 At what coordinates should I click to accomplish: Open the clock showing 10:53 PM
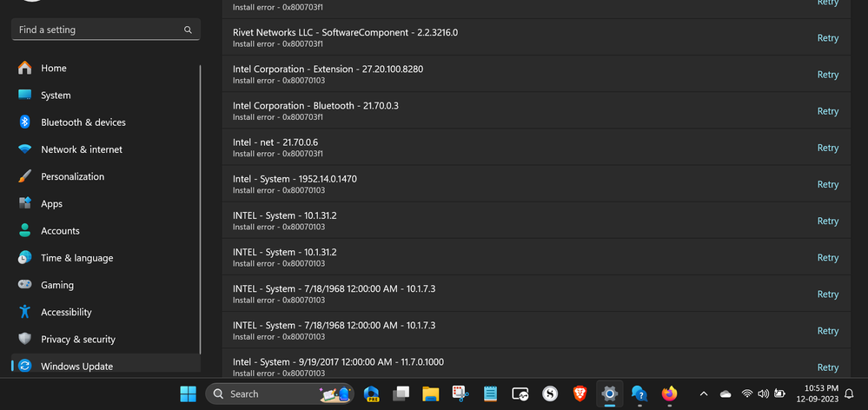[x=817, y=393]
